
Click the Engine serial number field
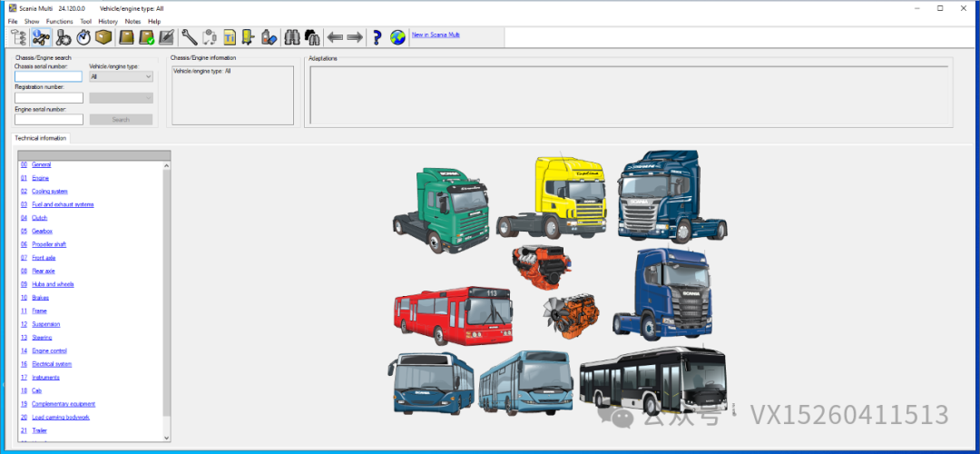click(48, 119)
